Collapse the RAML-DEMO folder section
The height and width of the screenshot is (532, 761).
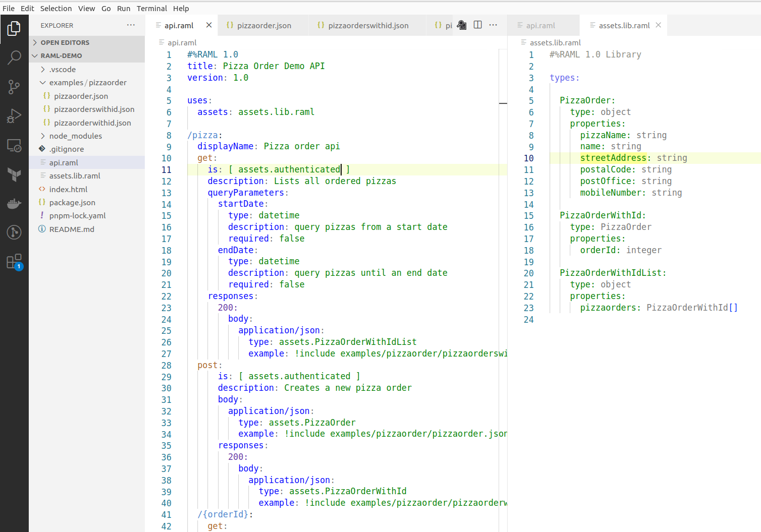[87, 55]
